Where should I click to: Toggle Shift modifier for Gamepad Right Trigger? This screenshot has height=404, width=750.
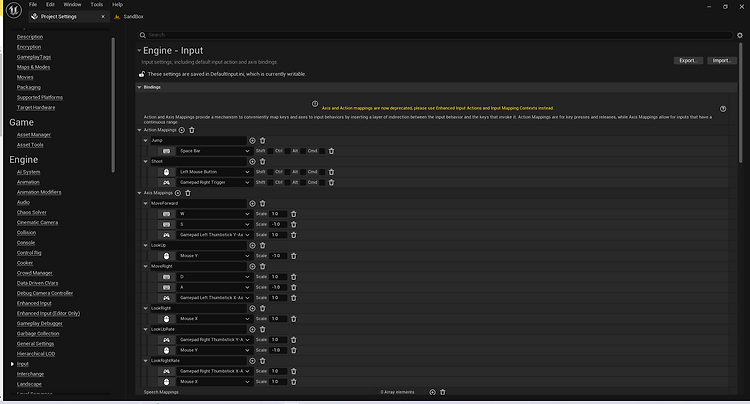click(x=270, y=183)
